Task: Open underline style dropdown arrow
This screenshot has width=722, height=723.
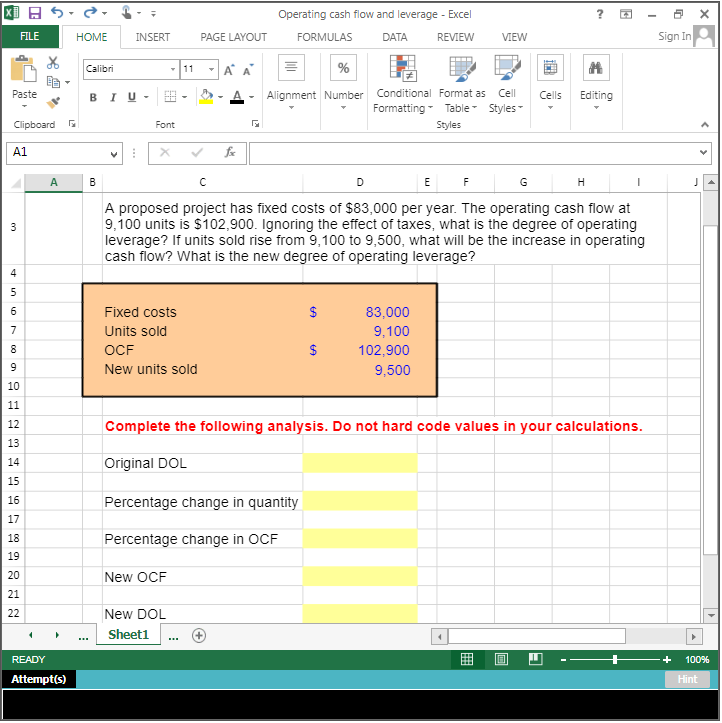Action: [147, 97]
